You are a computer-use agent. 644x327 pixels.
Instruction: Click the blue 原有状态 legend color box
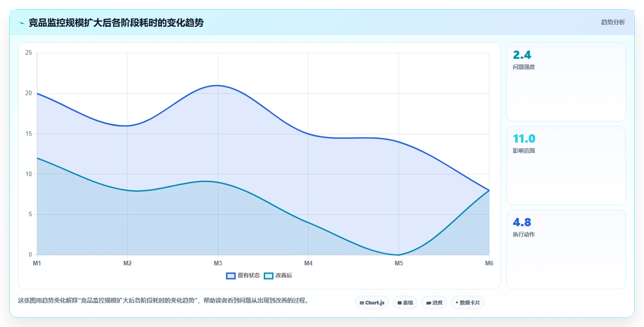pos(231,275)
